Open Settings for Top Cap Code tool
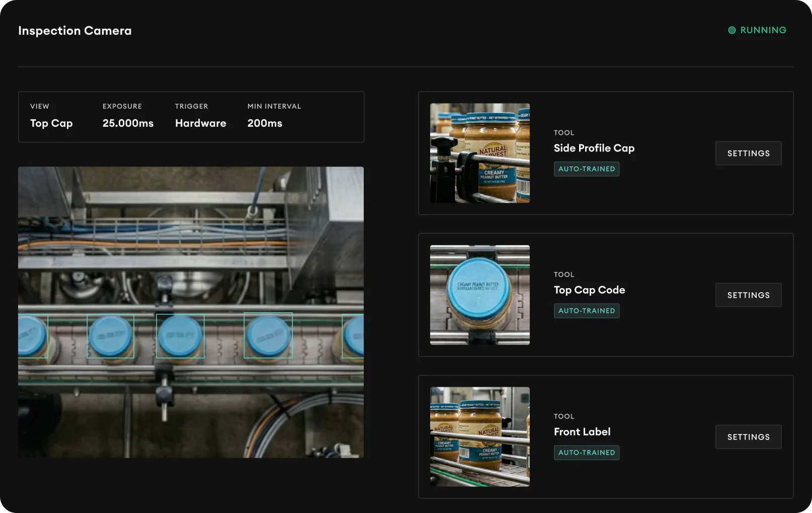The width and height of the screenshot is (812, 513). coord(748,295)
